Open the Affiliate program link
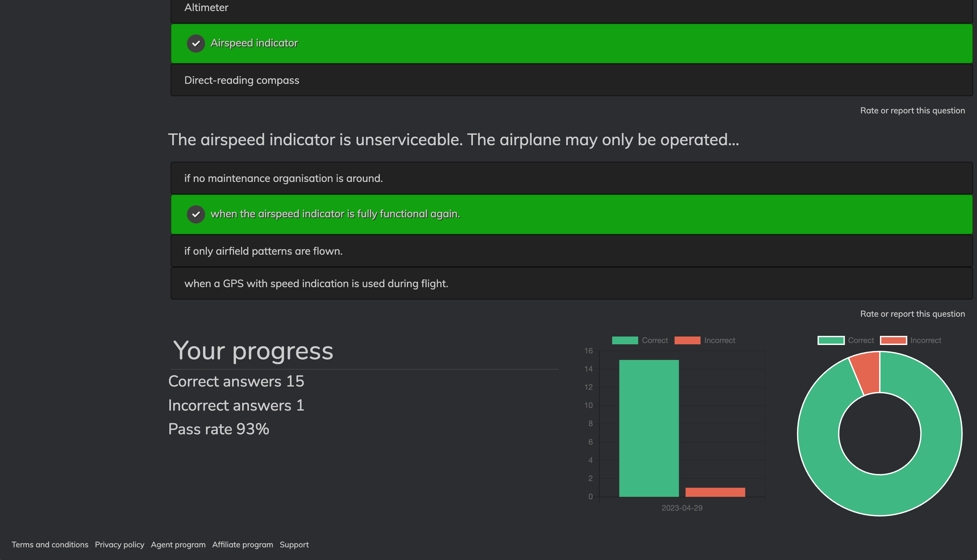Viewport: 977px width, 560px height. pyautogui.click(x=242, y=545)
